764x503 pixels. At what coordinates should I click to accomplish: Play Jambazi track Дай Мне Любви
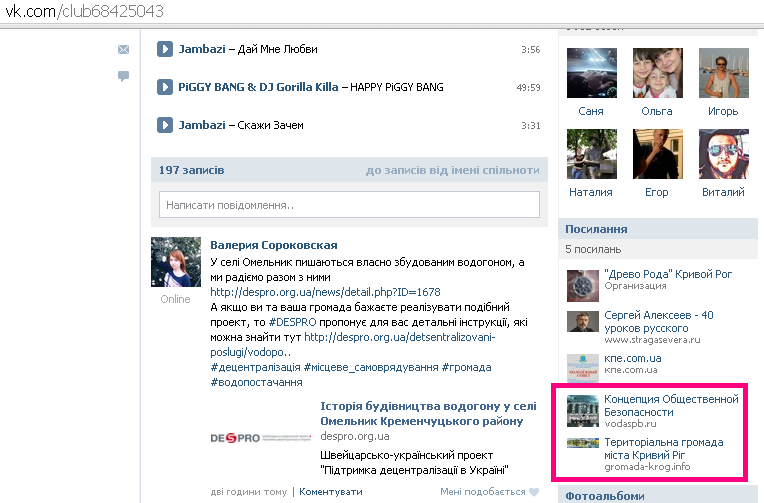[166, 49]
